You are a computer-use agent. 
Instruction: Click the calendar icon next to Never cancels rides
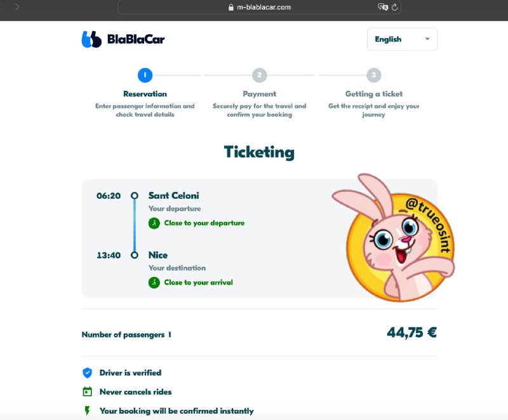[87, 391]
